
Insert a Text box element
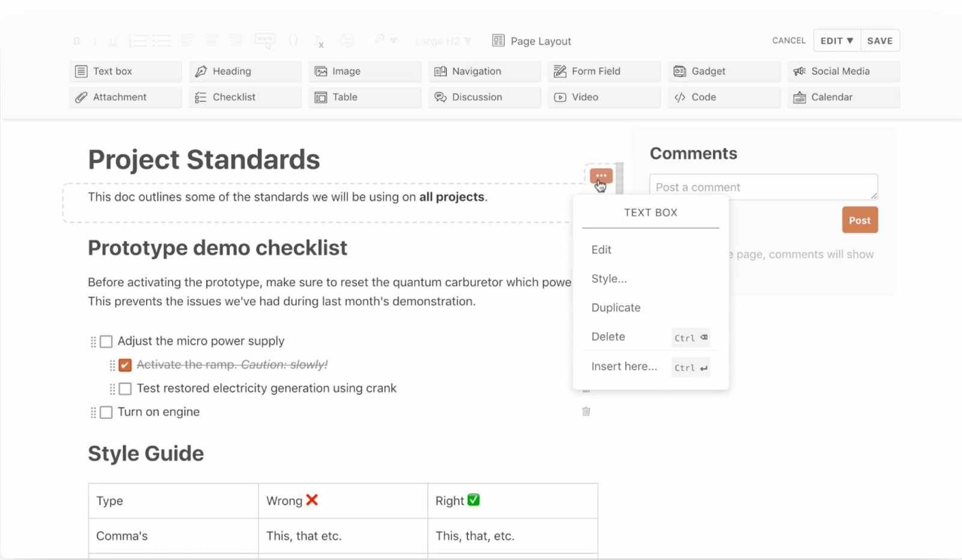pos(125,71)
